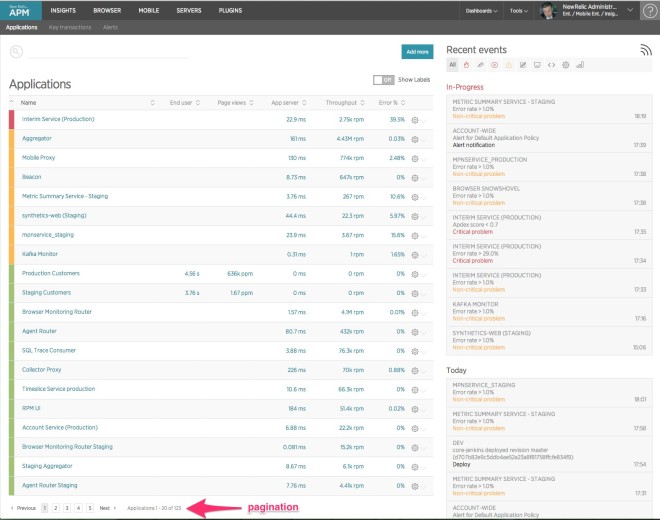Filter recent events by the code brackets icon

(x=551, y=65)
